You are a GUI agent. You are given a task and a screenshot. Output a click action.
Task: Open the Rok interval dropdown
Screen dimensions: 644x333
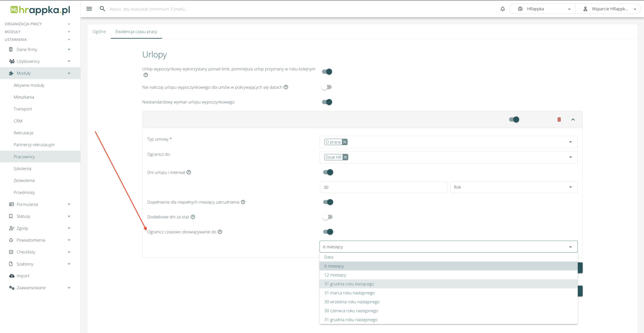(513, 187)
